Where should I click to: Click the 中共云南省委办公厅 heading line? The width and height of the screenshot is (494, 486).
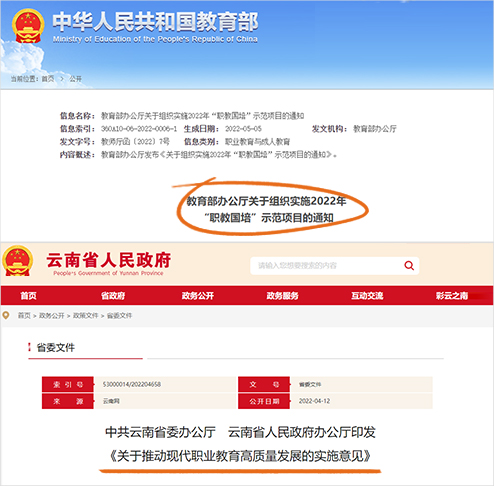point(240,432)
